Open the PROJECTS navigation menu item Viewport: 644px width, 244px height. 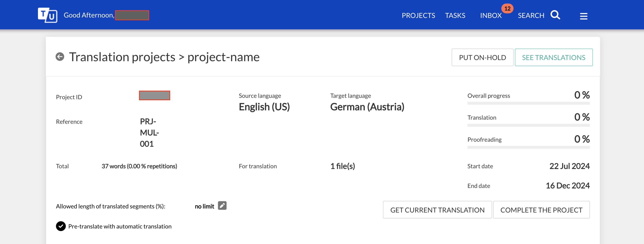(x=418, y=15)
